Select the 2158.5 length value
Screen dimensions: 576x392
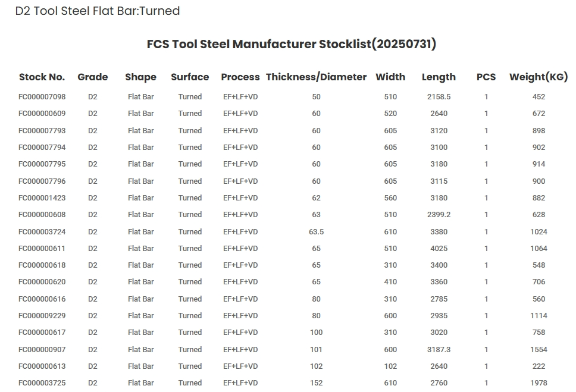click(439, 97)
